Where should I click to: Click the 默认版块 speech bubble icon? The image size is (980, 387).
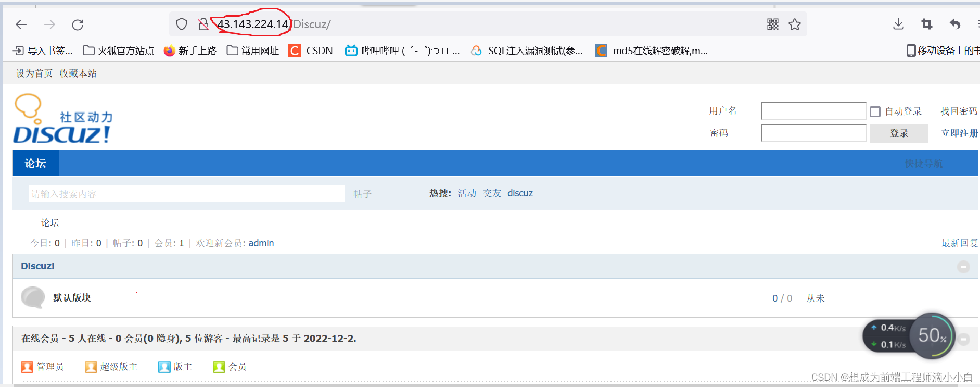(33, 297)
